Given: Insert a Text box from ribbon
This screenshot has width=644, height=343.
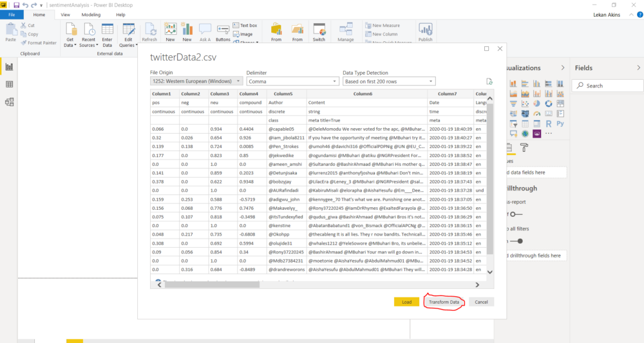Looking at the screenshot, I should [245, 26].
